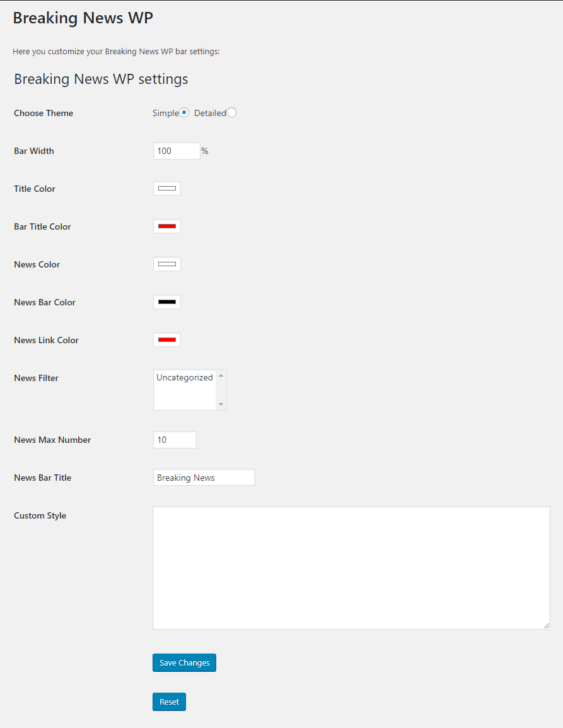Click the Breaking News WP settings heading

[x=101, y=79]
